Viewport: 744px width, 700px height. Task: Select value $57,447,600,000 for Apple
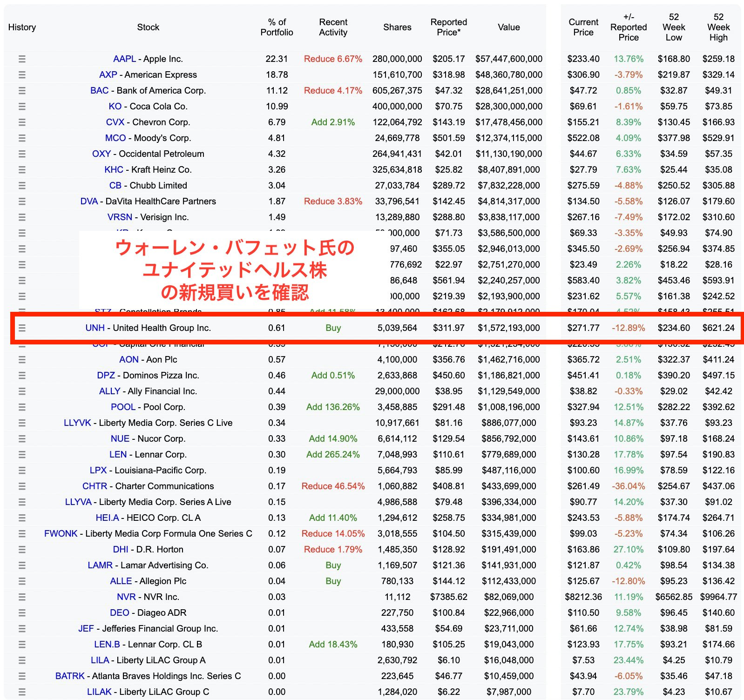509,59
